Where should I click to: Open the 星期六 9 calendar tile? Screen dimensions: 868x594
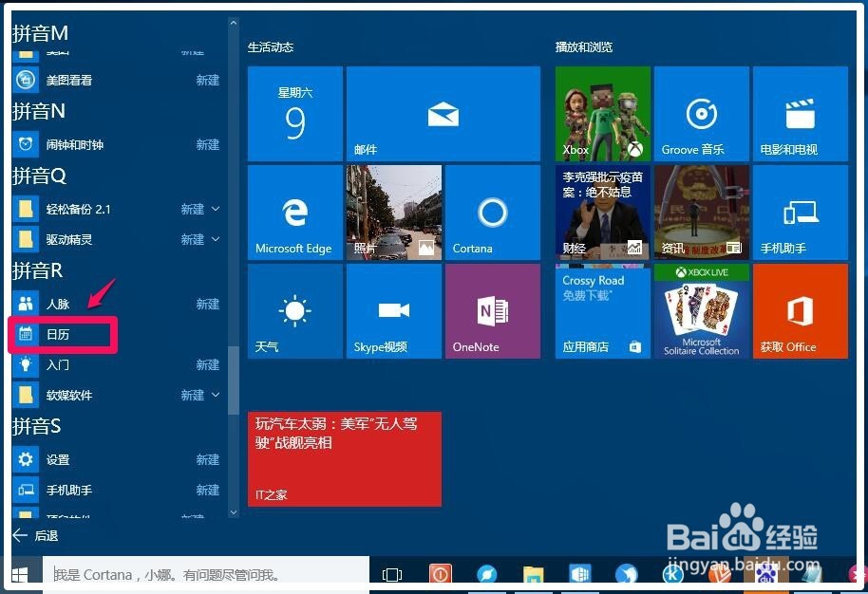click(295, 113)
